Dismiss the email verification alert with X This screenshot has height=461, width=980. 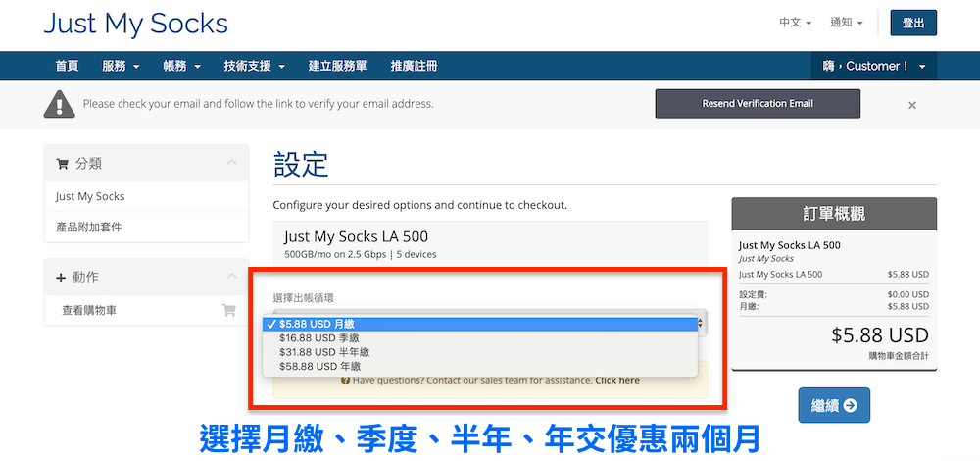912,105
